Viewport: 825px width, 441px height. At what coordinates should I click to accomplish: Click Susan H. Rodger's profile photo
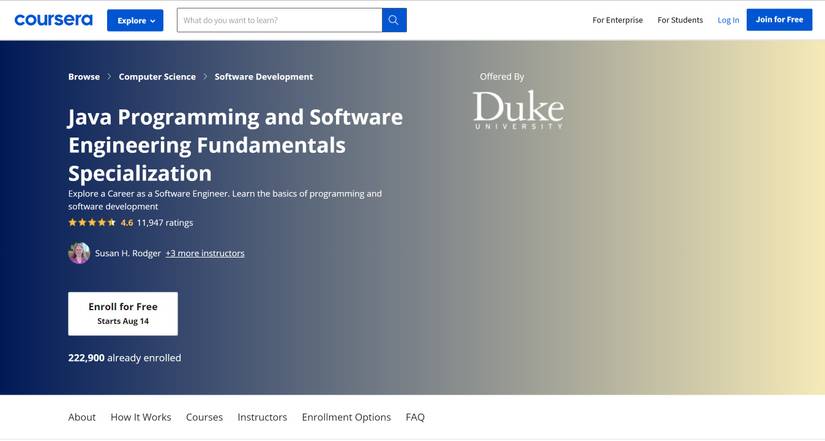pos(79,253)
